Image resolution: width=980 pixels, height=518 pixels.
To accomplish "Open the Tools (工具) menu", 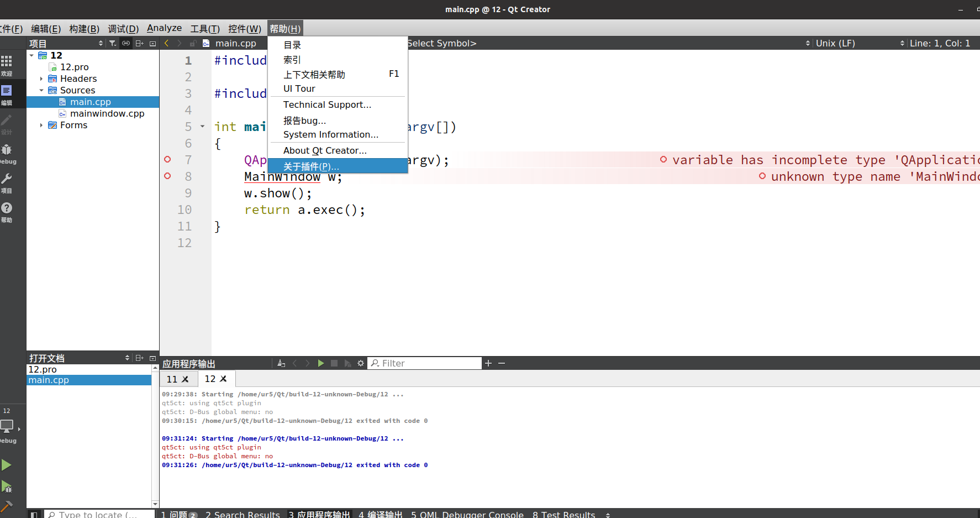I will click(x=205, y=29).
